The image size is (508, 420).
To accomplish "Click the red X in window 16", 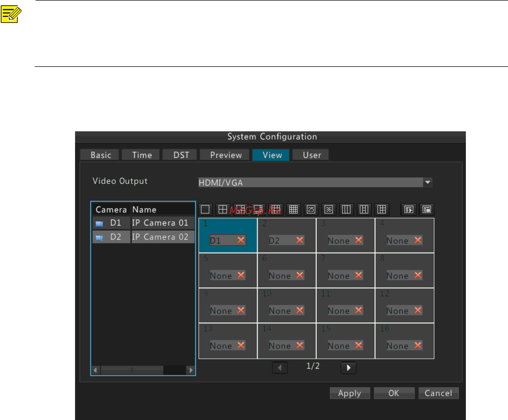I will tap(418, 345).
